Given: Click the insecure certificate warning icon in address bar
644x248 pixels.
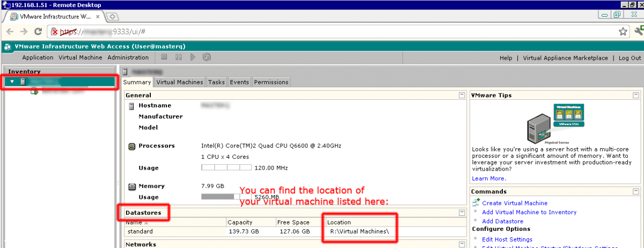Looking at the screenshot, I should pyautogui.click(x=54, y=32).
